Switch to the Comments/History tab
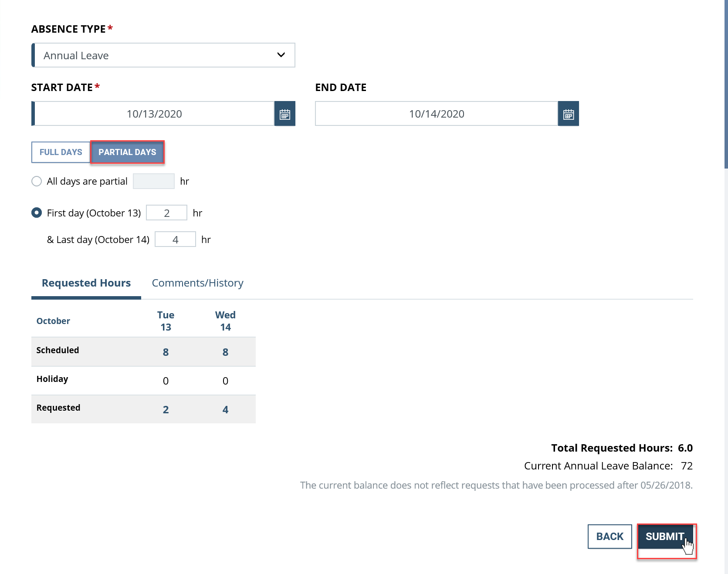 (x=197, y=283)
